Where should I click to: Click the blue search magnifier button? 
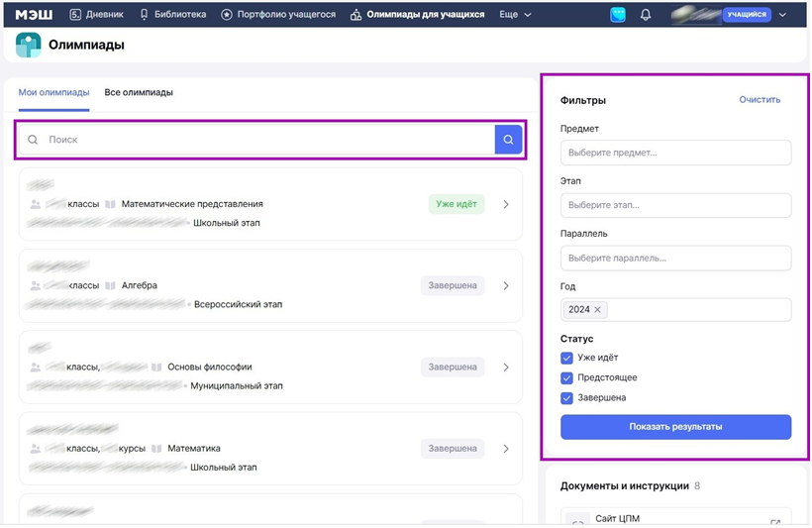coord(508,140)
